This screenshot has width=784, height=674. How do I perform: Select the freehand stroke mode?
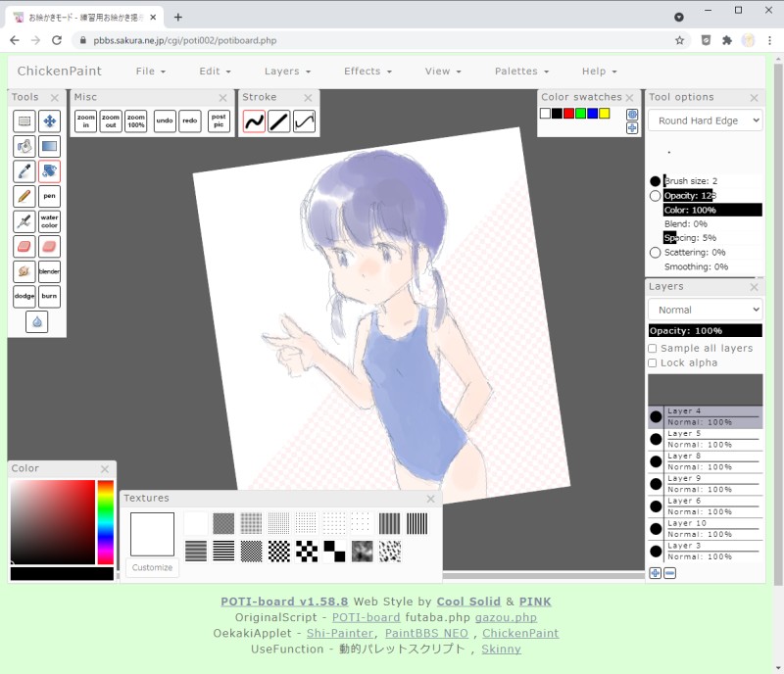tap(254, 121)
